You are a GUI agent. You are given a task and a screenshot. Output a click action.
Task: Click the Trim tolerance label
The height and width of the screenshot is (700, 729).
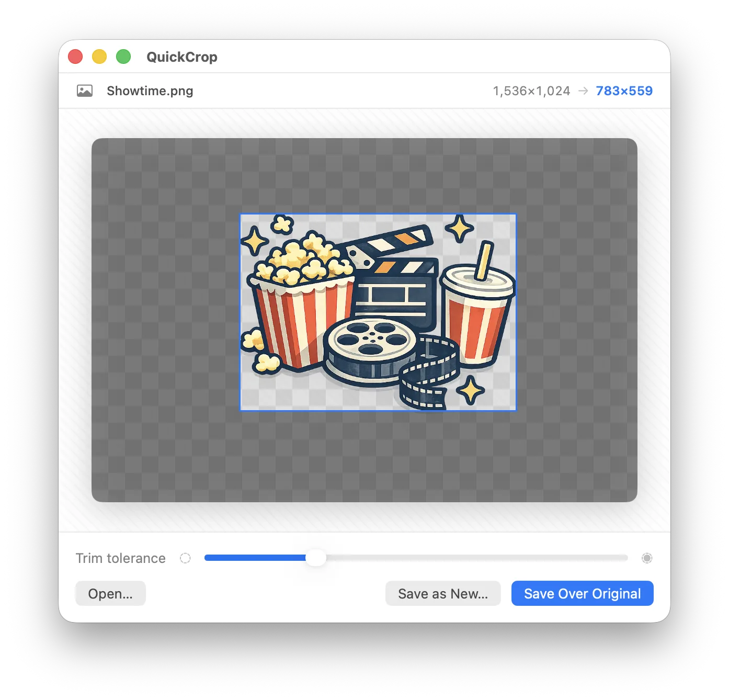coord(121,558)
